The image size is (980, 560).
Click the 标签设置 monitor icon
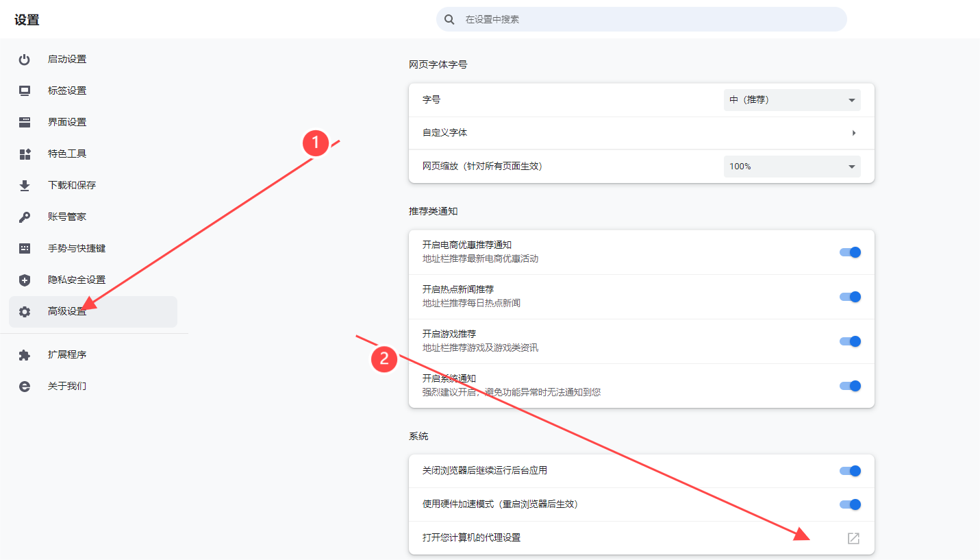[x=25, y=90]
